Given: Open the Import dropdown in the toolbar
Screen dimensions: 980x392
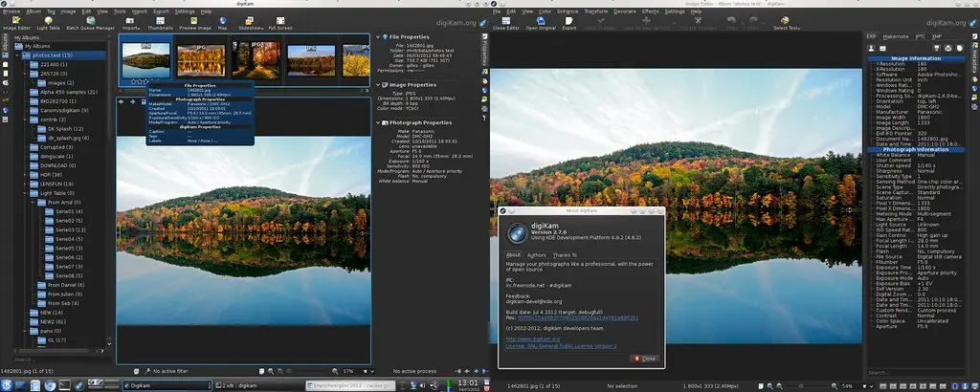Looking at the screenshot, I should coord(130,23).
